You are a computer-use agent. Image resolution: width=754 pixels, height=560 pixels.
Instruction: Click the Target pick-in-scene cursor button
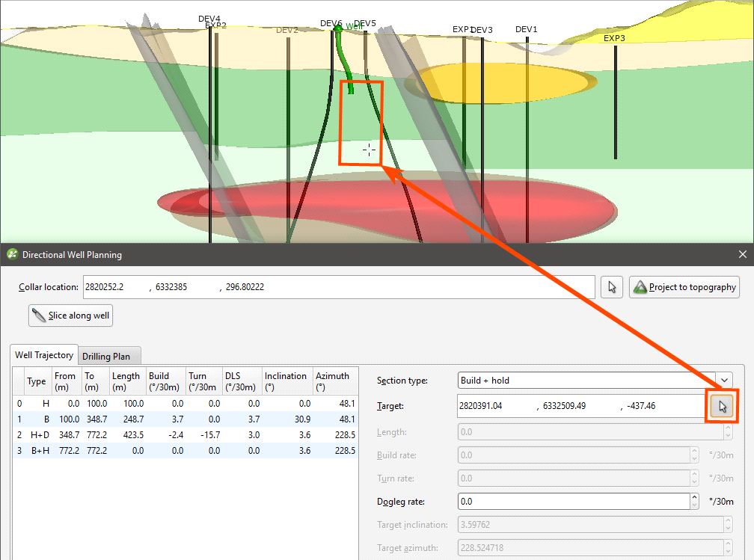click(723, 406)
